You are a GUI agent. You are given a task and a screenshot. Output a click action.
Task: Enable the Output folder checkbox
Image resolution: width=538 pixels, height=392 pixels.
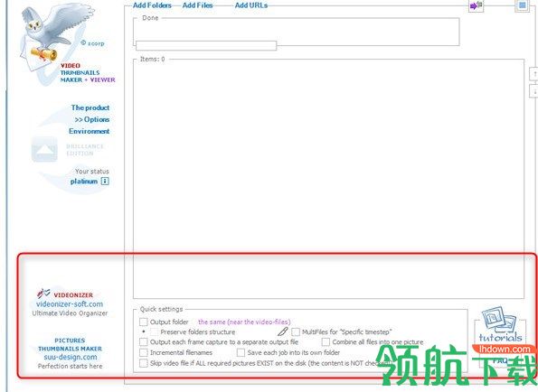coord(144,322)
